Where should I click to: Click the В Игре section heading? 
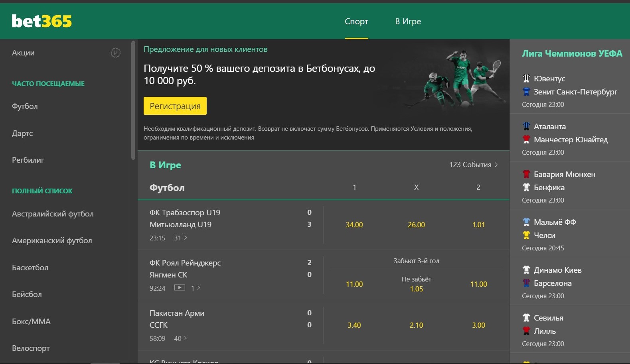point(165,165)
